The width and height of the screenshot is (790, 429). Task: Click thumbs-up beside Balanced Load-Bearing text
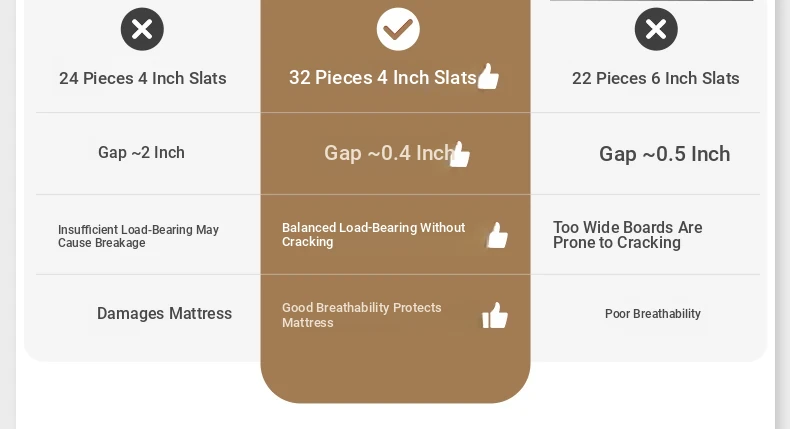(497, 235)
